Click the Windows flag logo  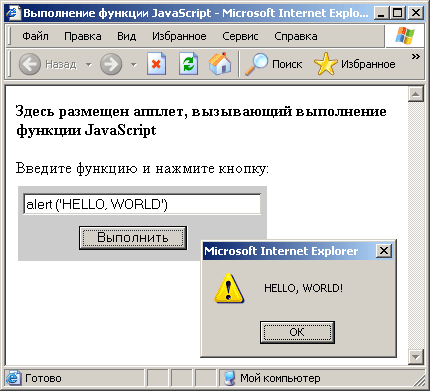[x=405, y=36]
